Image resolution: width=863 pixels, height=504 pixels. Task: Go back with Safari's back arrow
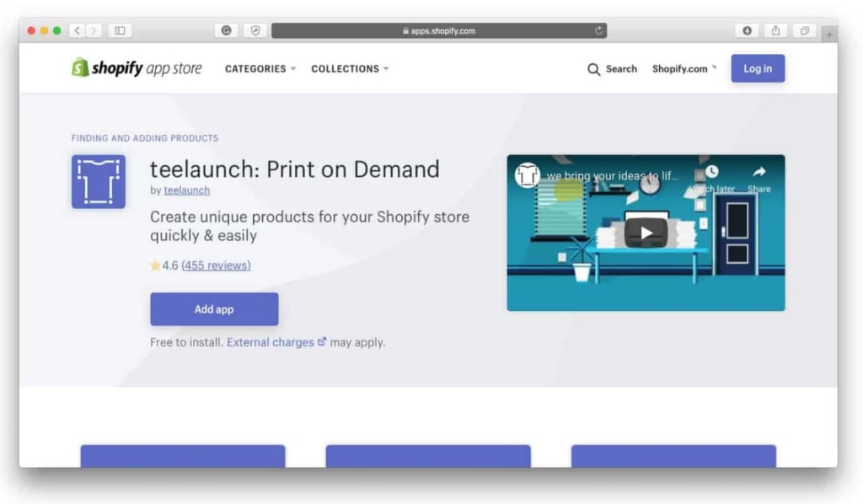click(77, 31)
